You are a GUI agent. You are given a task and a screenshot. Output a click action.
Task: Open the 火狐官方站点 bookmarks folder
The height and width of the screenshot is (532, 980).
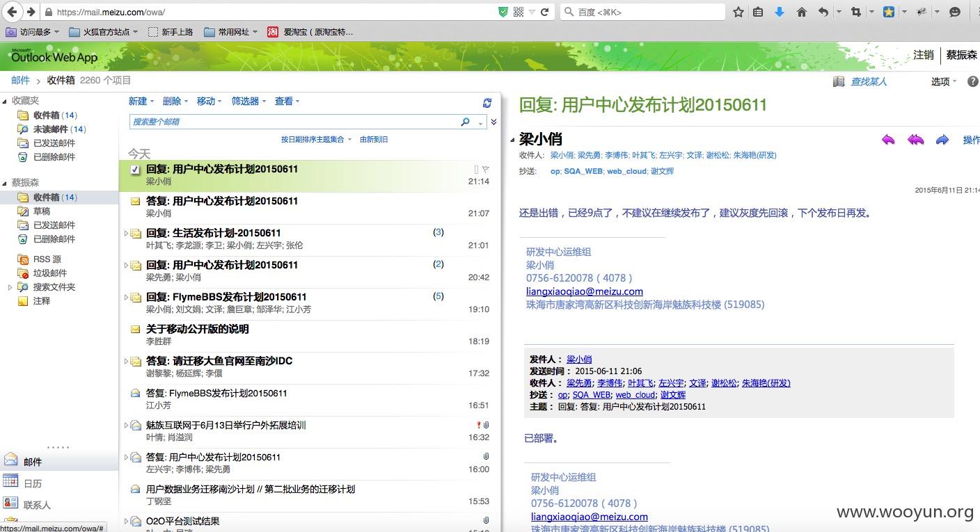(x=103, y=32)
